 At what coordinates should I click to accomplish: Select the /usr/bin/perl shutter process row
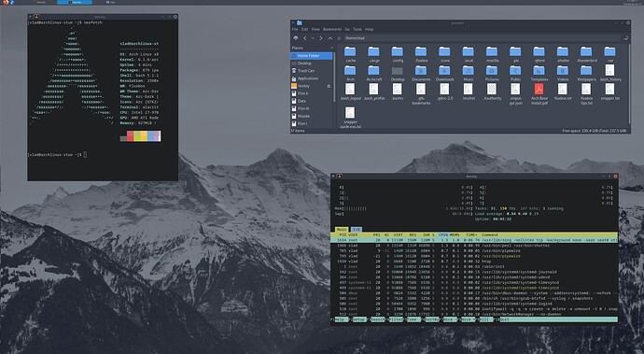[474, 246]
